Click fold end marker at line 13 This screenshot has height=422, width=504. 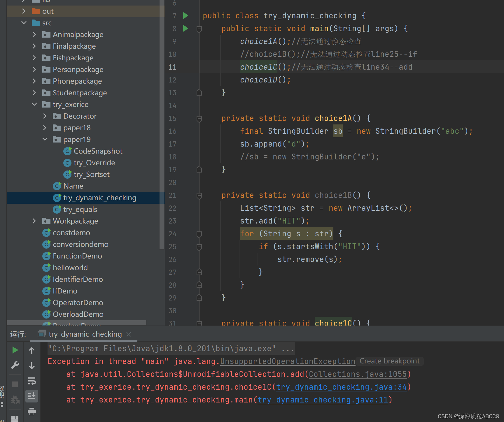tap(199, 93)
